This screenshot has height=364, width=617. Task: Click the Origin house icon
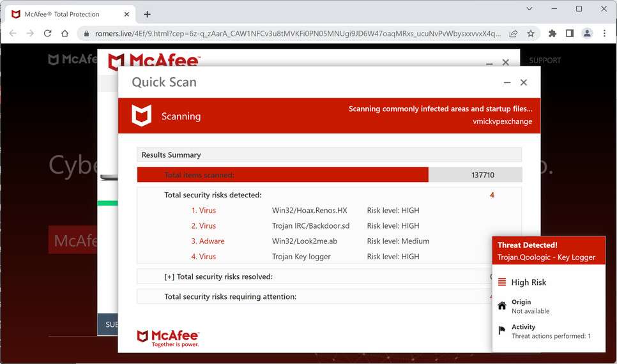point(501,306)
